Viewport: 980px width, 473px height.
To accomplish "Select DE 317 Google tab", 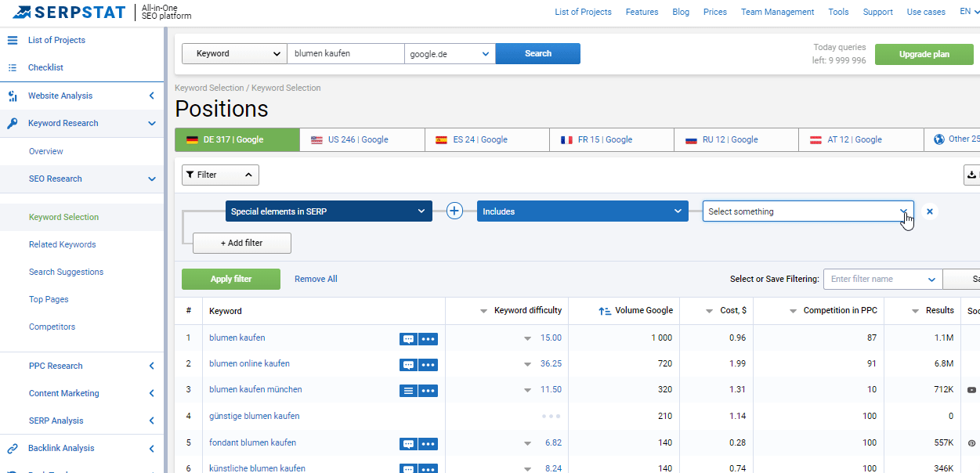I will click(x=237, y=139).
